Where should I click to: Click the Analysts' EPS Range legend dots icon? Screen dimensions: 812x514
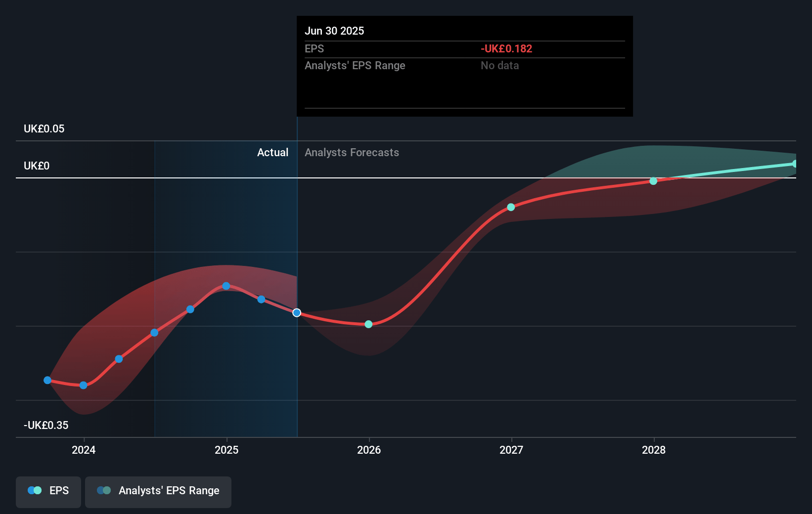[x=104, y=491]
